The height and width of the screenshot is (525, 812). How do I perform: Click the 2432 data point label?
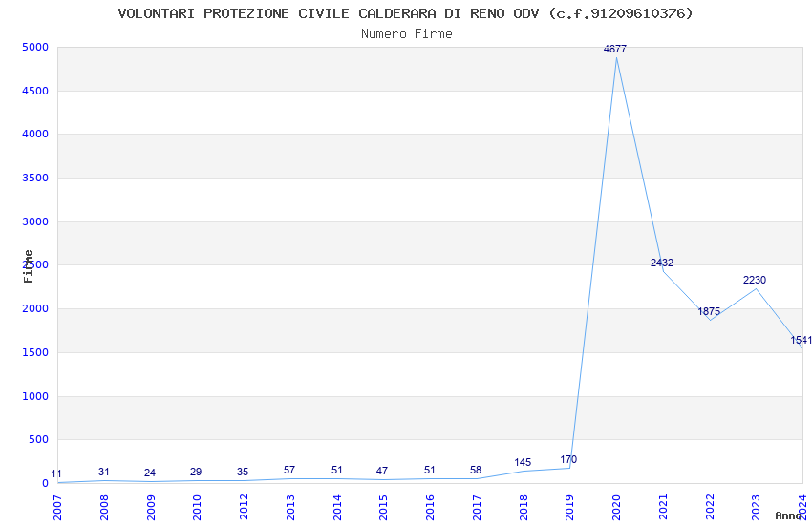click(662, 262)
